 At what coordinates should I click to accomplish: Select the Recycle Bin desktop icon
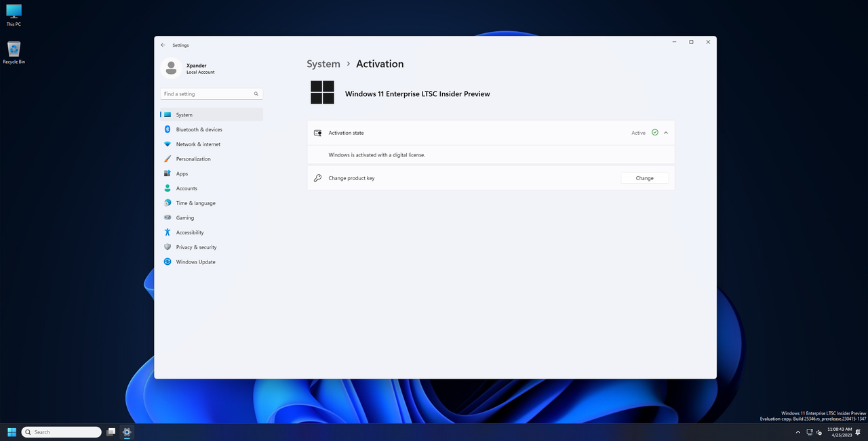click(x=14, y=53)
